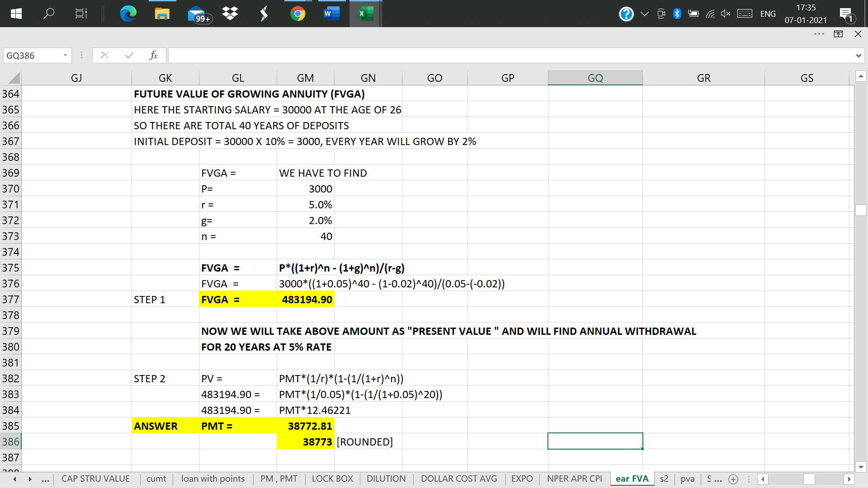
Task: Switch to cumt sheet tab
Action: (x=156, y=479)
